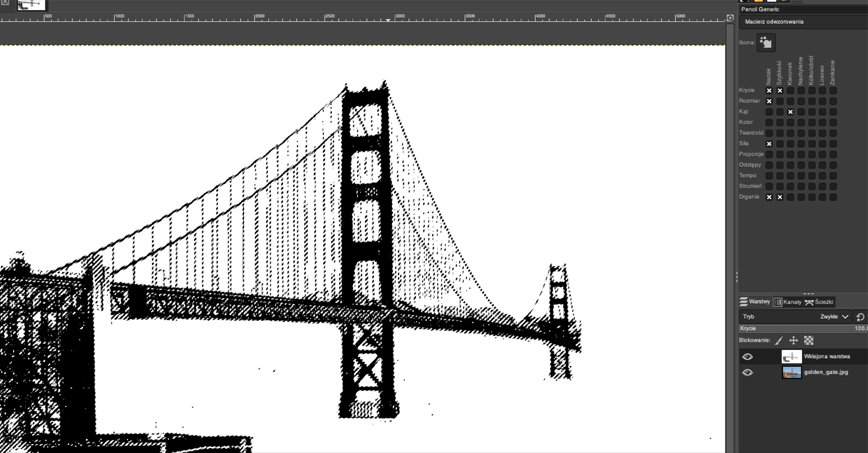This screenshot has height=453, width=868.
Task: Click the Drganie row label in the matrix
Action: [749, 197]
